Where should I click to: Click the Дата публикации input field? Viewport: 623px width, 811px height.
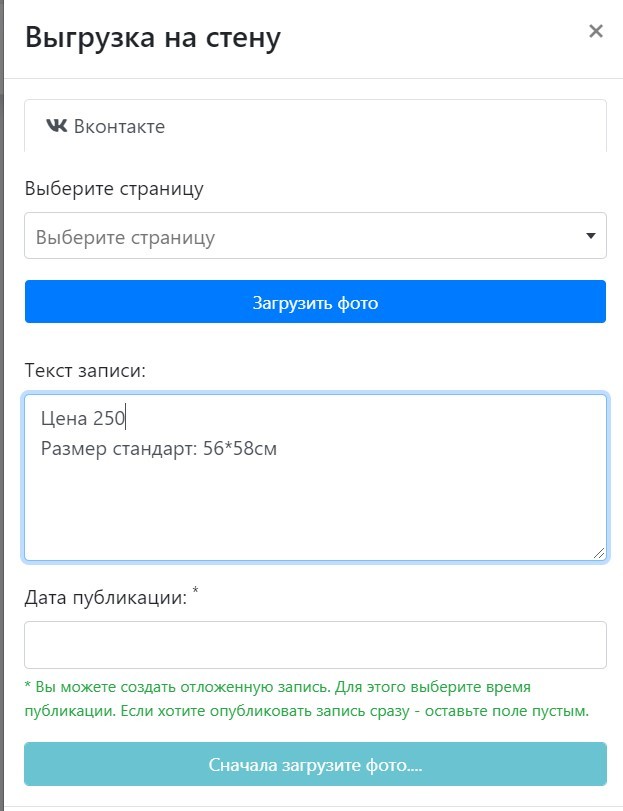point(315,645)
